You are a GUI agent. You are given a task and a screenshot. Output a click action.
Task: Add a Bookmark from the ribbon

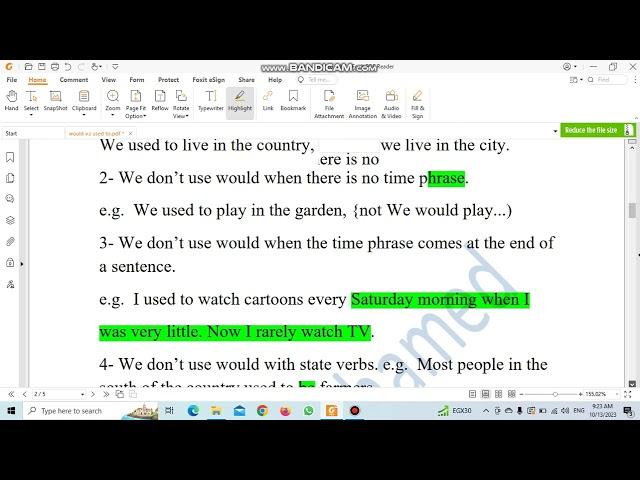[293, 98]
